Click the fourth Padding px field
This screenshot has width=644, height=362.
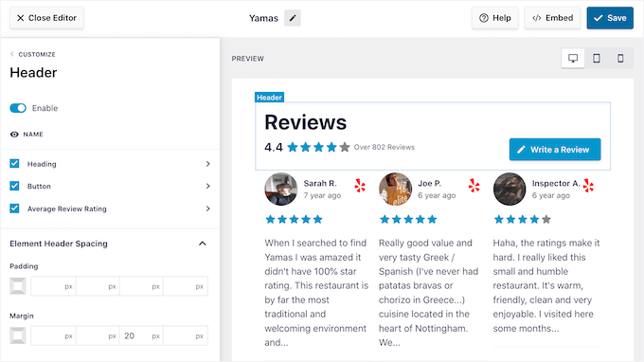click(x=186, y=286)
